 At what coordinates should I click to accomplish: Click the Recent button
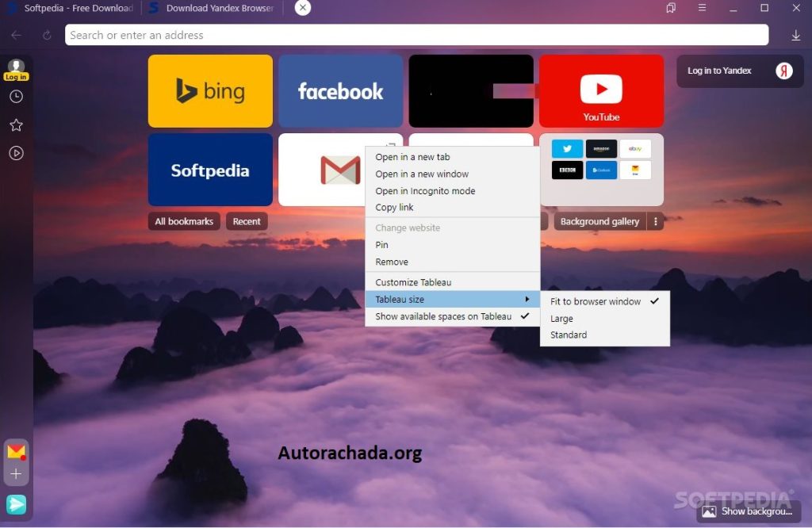247,221
